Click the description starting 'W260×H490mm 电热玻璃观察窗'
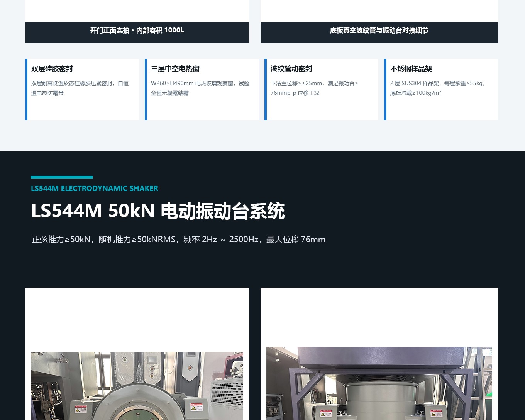Image resolution: width=525 pixels, height=420 pixels. point(200,88)
